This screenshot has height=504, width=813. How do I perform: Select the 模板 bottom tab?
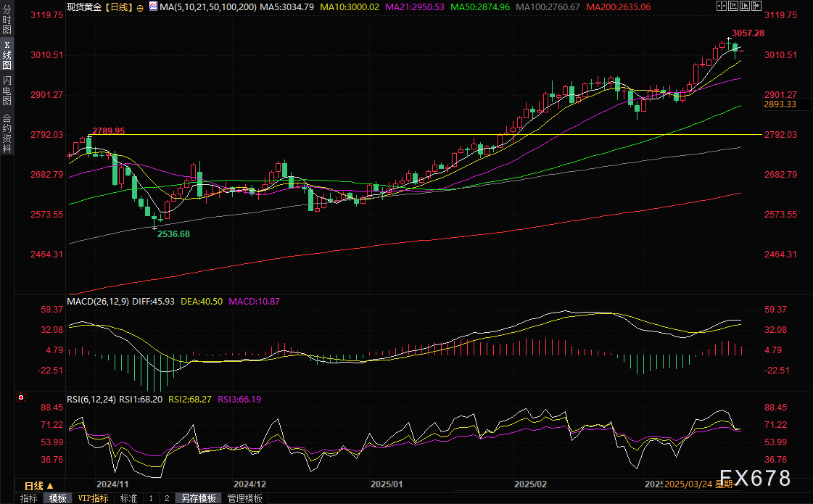[57, 498]
